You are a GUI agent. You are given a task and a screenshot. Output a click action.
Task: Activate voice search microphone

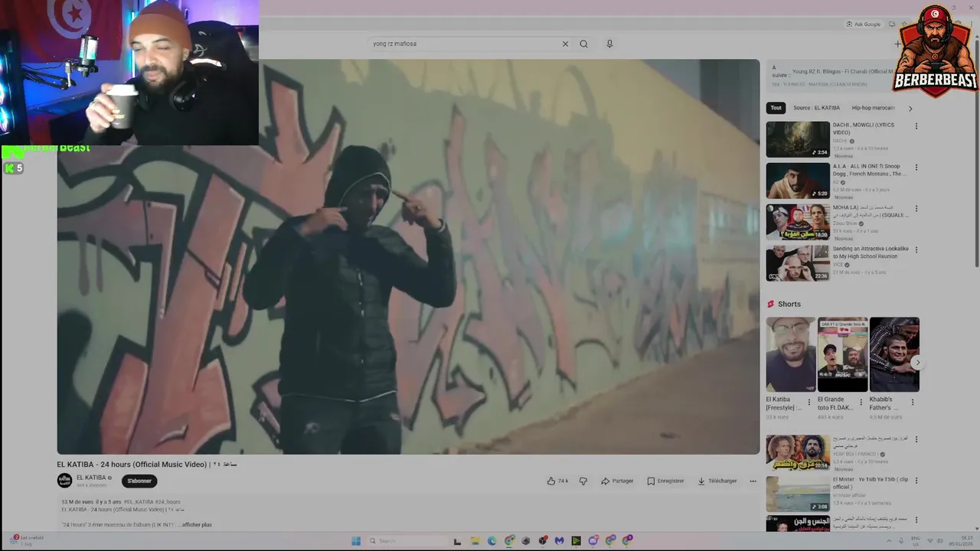click(x=609, y=44)
